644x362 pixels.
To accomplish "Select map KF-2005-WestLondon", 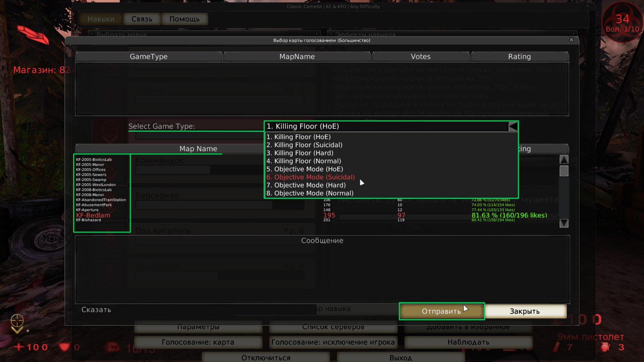I will [96, 185].
